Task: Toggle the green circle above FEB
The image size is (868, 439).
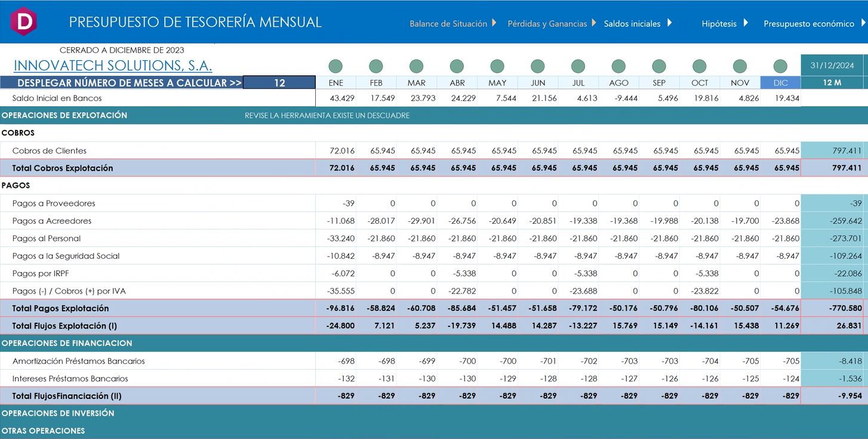Action: tap(376, 66)
